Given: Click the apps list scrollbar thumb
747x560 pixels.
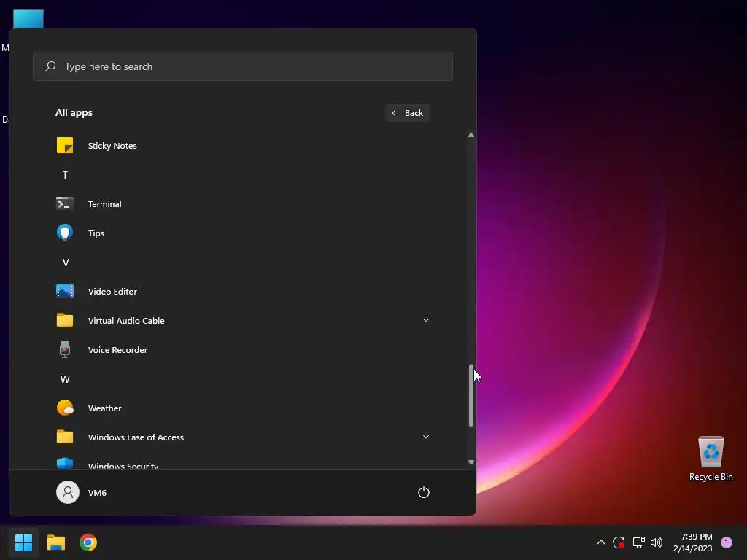Looking at the screenshot, I should click(471, 395).
